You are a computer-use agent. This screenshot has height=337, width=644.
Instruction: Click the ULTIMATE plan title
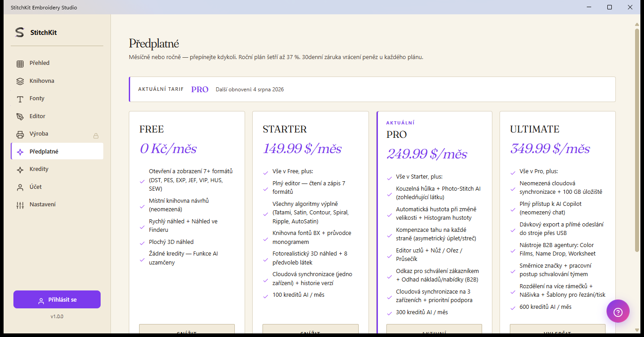tap(534, 129)
